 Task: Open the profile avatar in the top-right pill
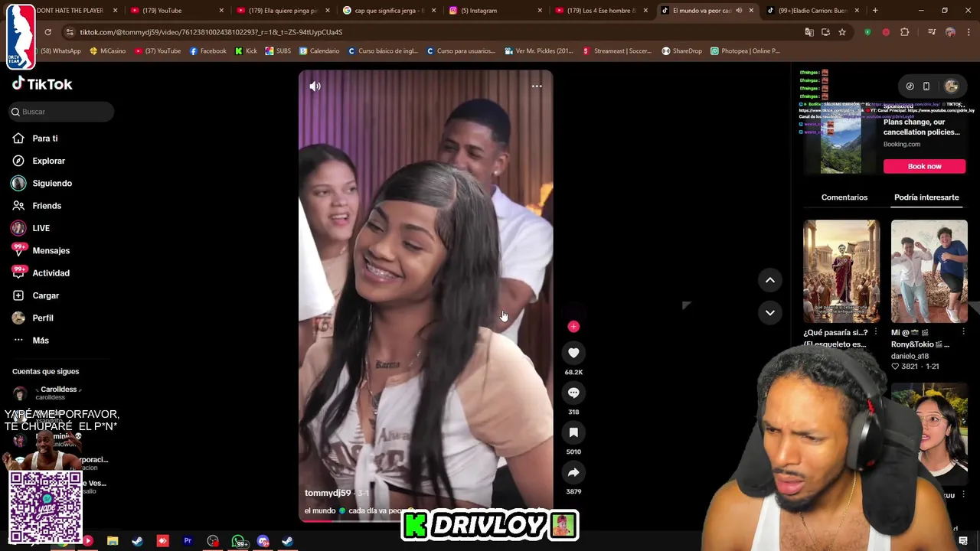pyautogui.click(x=952, y=86)
